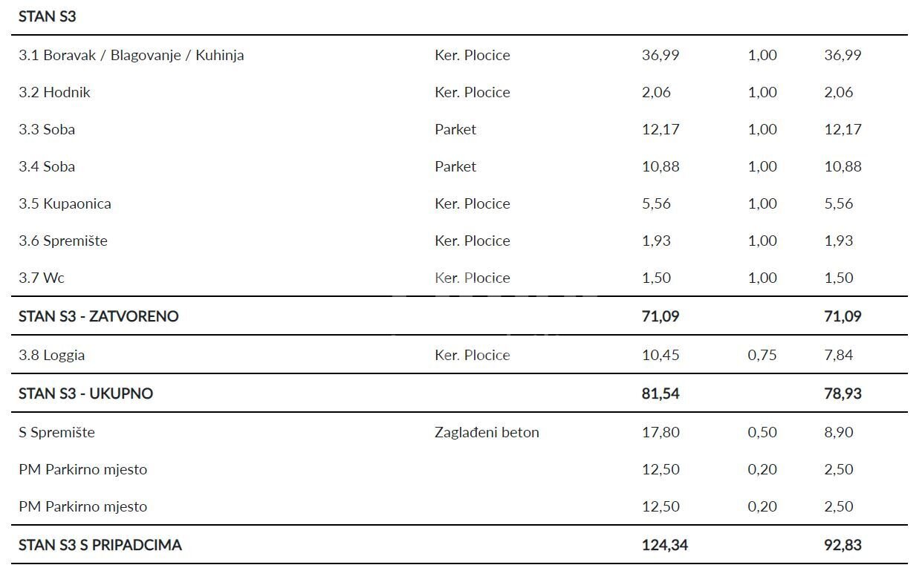Click the "Zaglađeni beton" floor type cell
Image resolution: width=922 pixels, height=588 pixels.
(487, 432)
